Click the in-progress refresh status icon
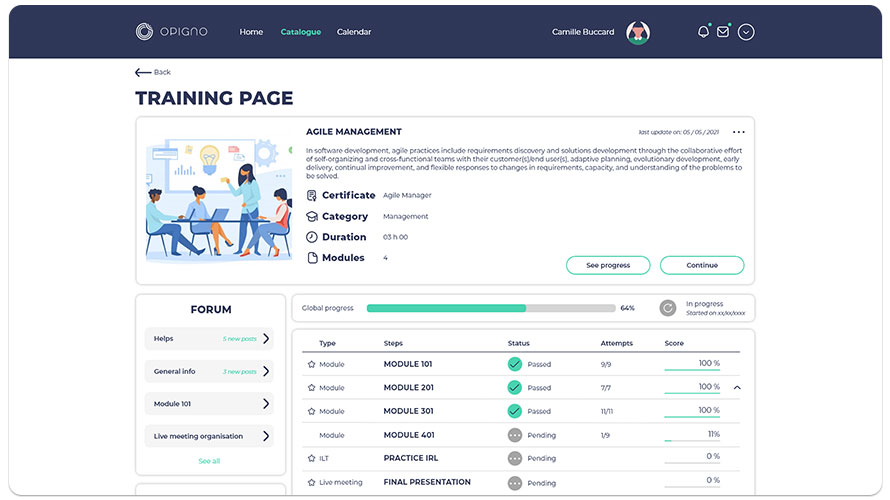The width and height of the screenshot is (890, 500). (x=668, y=308)
